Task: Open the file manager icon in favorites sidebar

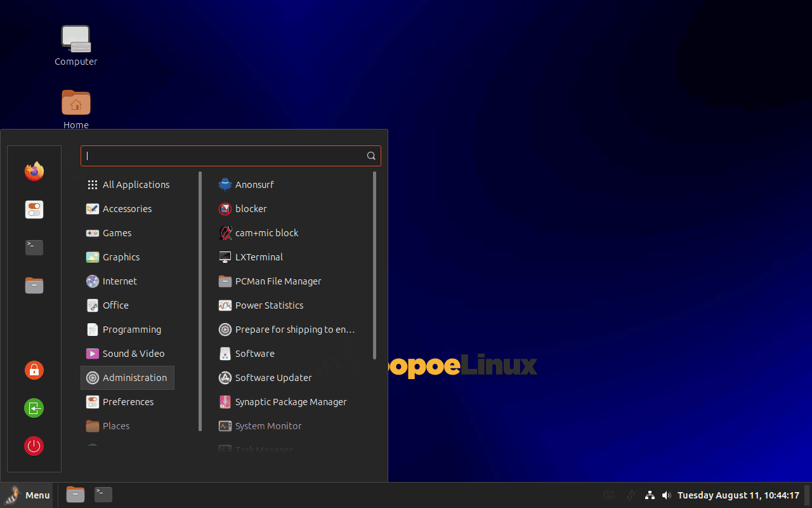Action: (34, 286)
